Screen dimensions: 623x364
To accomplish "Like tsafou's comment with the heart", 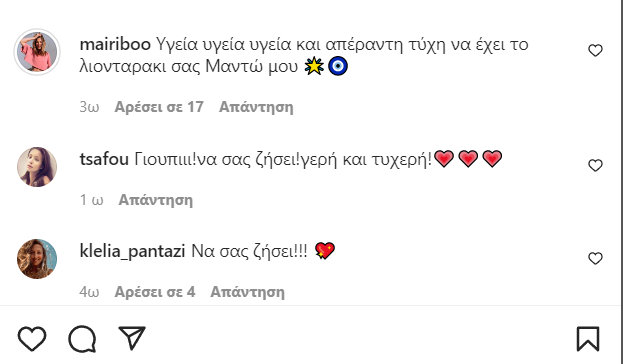I will click(595, 165).
